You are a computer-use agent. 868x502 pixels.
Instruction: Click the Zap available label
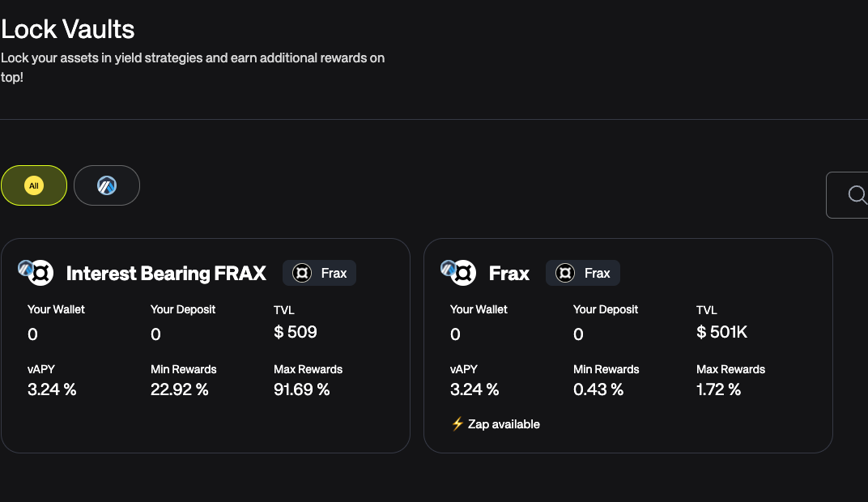(504, 423)
